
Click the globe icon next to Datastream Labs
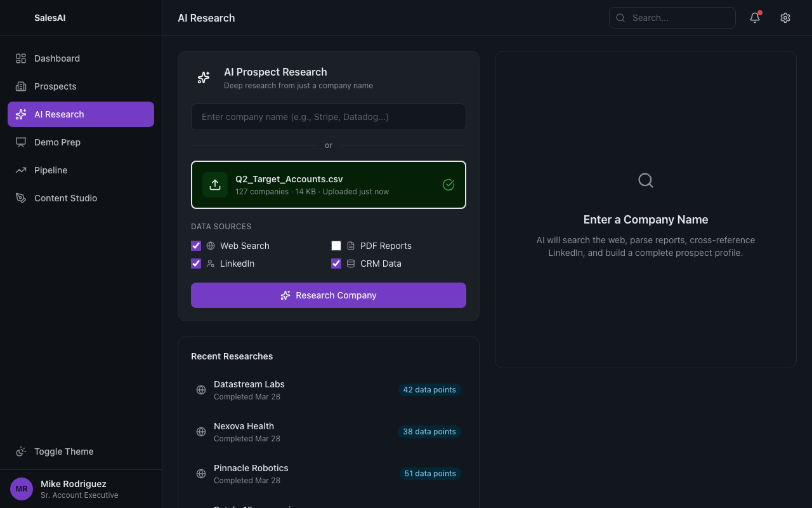click(x=201, y=390)
